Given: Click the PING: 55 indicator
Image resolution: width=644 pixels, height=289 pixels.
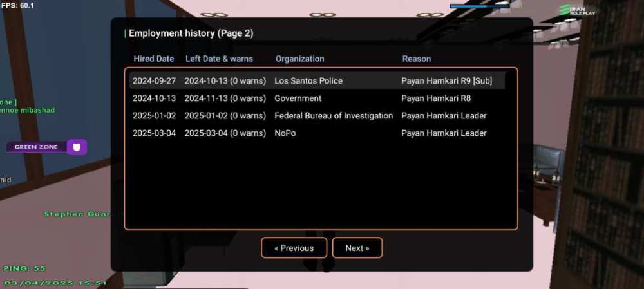Looking at the screenshot, I should coord(24,268).
